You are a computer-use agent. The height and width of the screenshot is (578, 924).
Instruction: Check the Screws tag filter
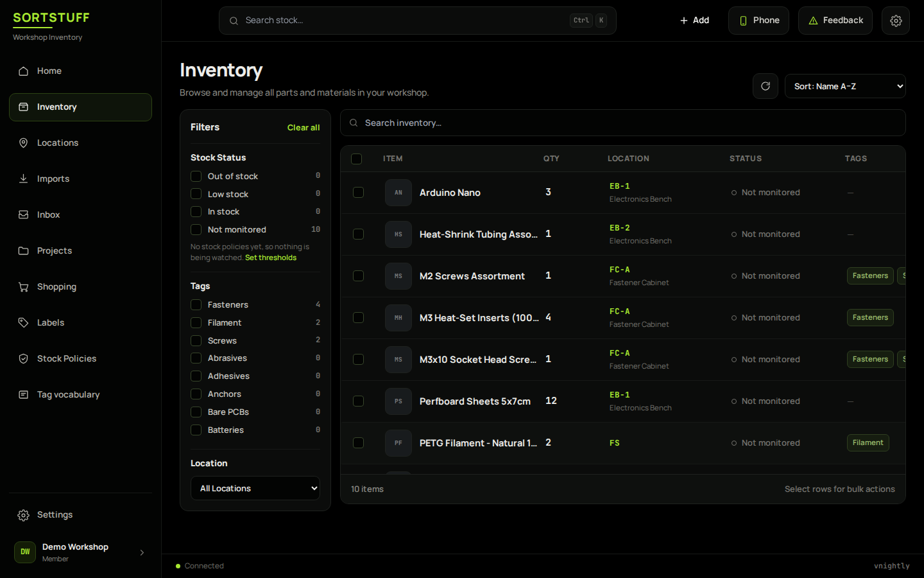pyautogui.click(x=196, y=340)
